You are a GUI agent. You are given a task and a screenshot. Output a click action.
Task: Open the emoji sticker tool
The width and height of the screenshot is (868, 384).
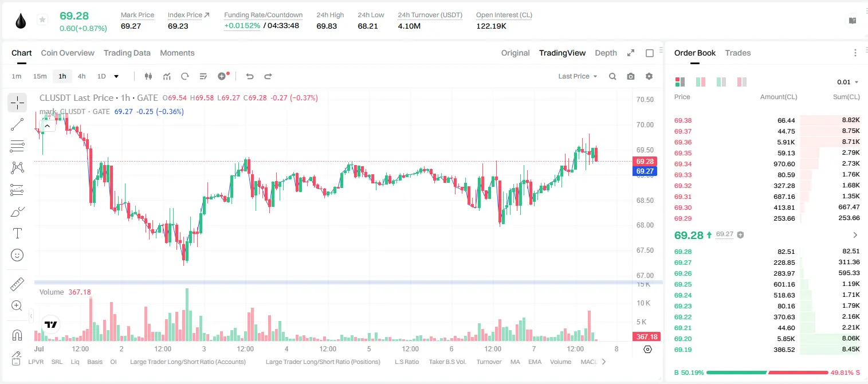coord(17,255)
